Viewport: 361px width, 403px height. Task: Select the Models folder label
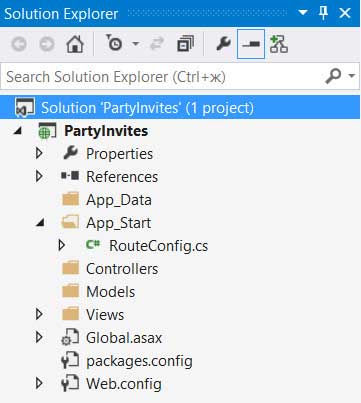pyautogui.click(x=110, y=292)
